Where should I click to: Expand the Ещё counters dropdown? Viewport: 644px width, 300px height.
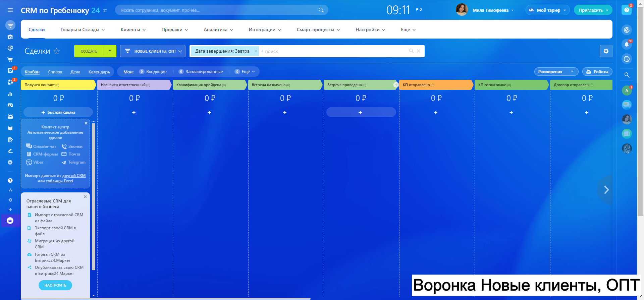click(x=245, y=71)
